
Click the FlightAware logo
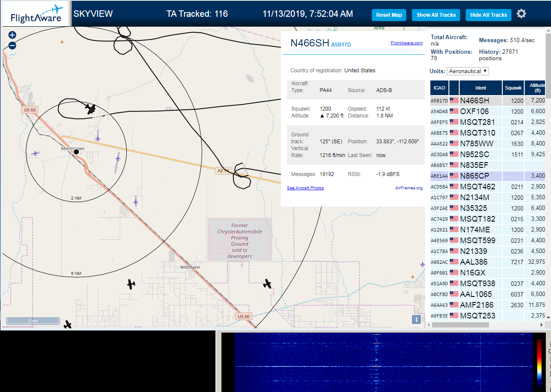click(x=37, y=14)
